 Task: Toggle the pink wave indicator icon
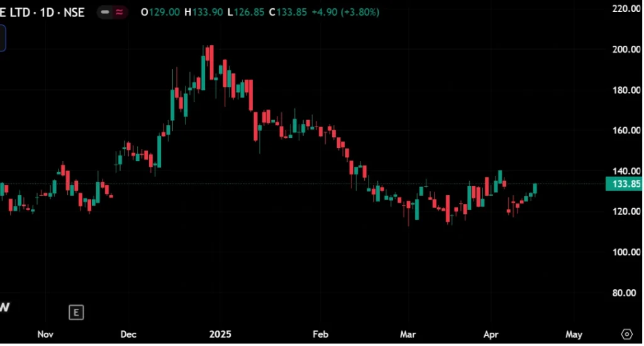click(x=119, y=13)
